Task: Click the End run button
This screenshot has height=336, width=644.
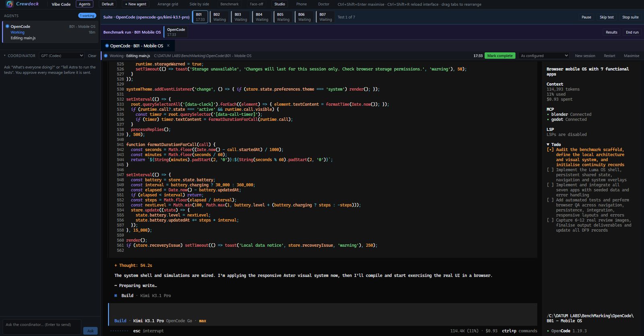Action: coord(632,32)
